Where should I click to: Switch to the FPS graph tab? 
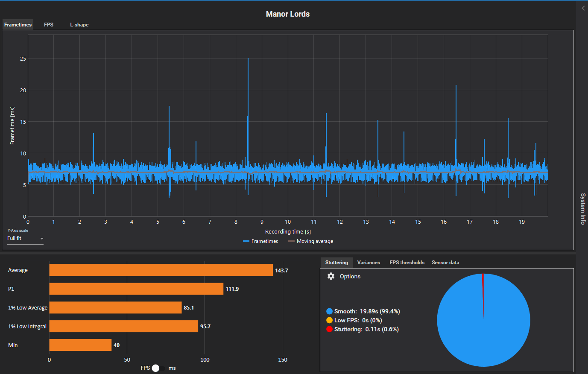[49, 25]
